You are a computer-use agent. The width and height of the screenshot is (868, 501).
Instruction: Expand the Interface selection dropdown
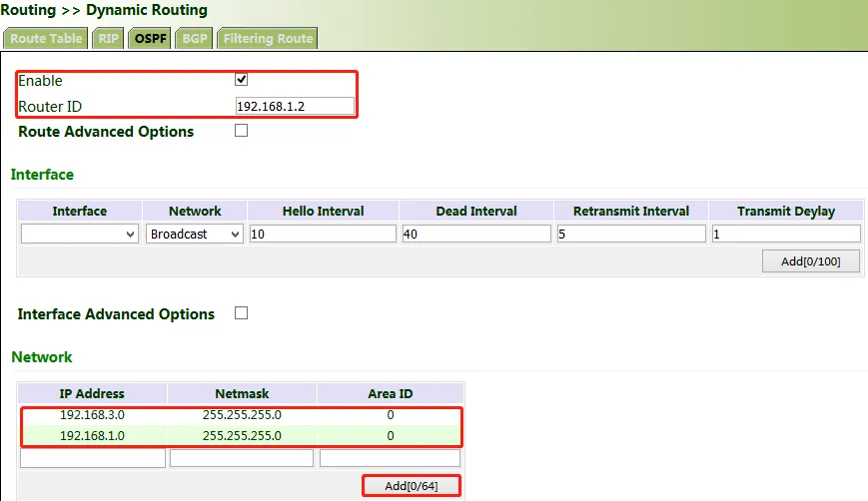tap(80, 234)
